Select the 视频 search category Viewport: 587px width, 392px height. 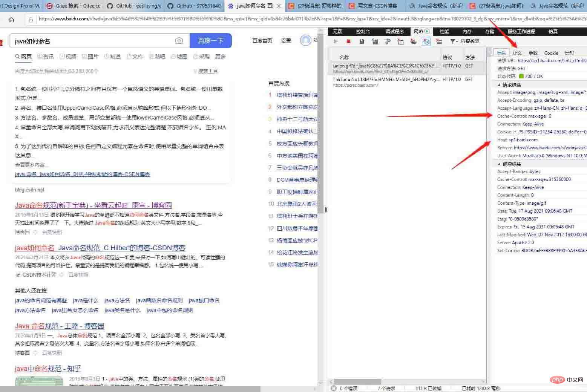68,57
